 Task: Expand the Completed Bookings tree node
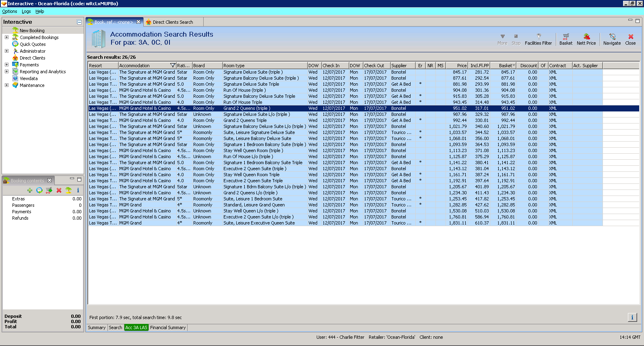point(6,37)
